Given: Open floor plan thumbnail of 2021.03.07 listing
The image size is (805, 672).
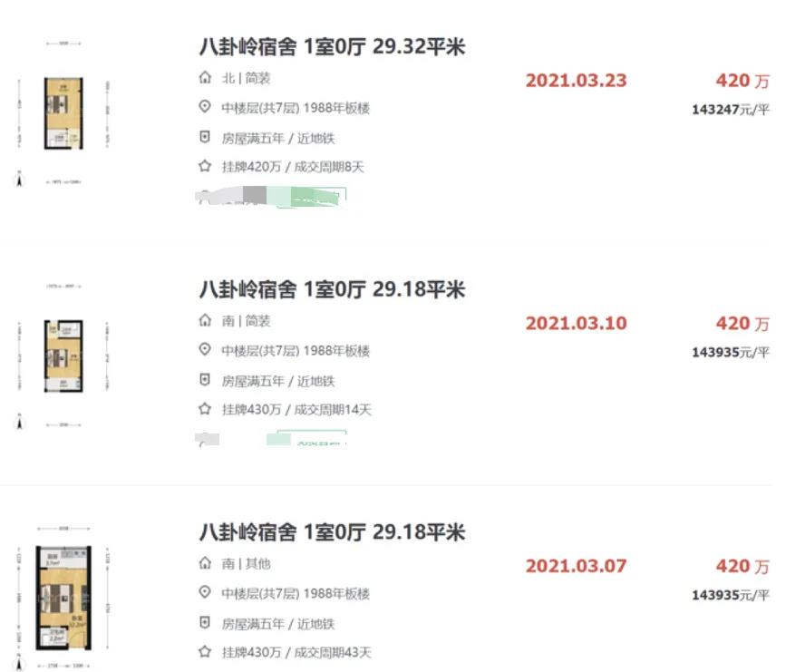Looking at the screenshot, I should point(63,599).
